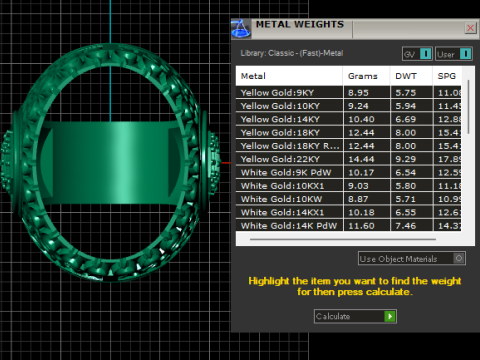This screenshot has width=480, height=360.
Task: Select the White Gold:14KX1 row
Action: point(349,212)
